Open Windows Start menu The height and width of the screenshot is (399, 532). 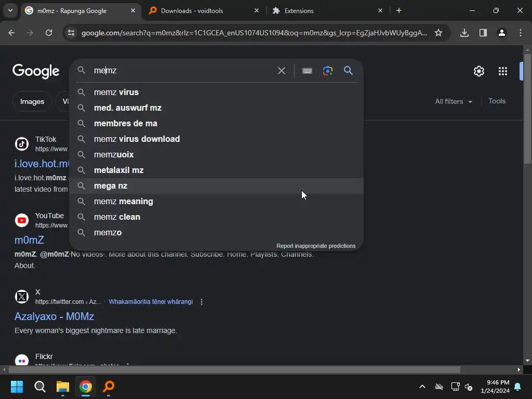pos(17,387)
